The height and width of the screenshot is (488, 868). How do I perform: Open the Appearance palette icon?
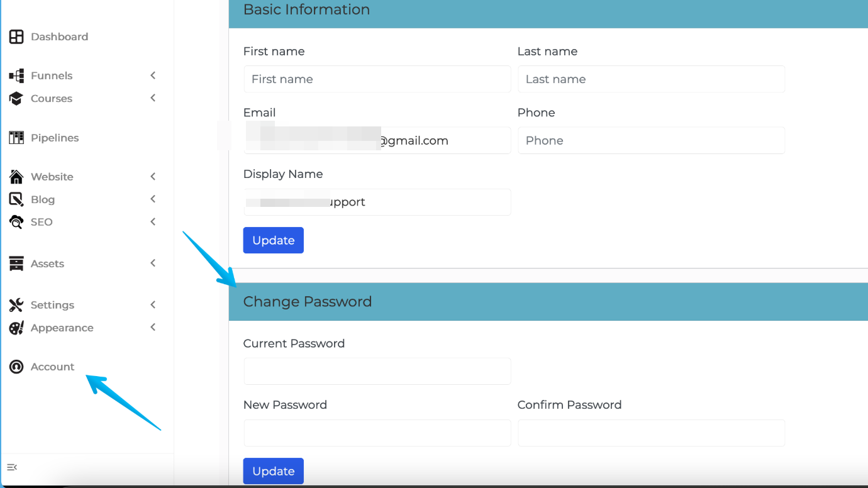[16, 327]
